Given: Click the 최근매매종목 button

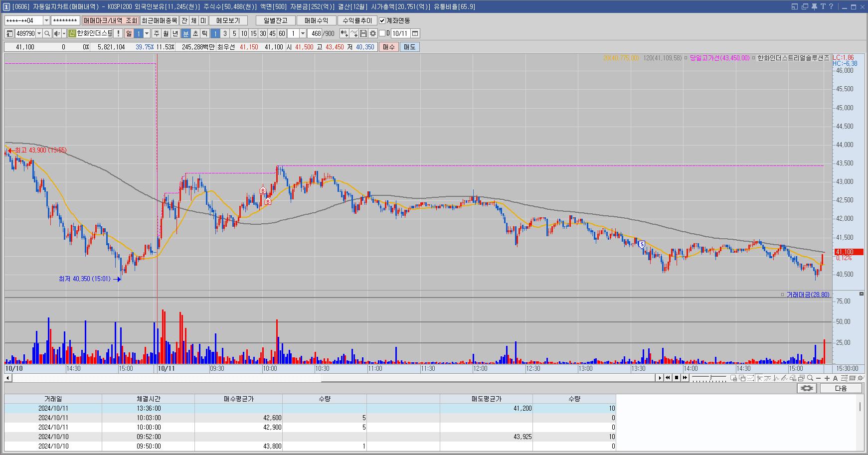Looking at the screenshot, I should tap(159, 20).
